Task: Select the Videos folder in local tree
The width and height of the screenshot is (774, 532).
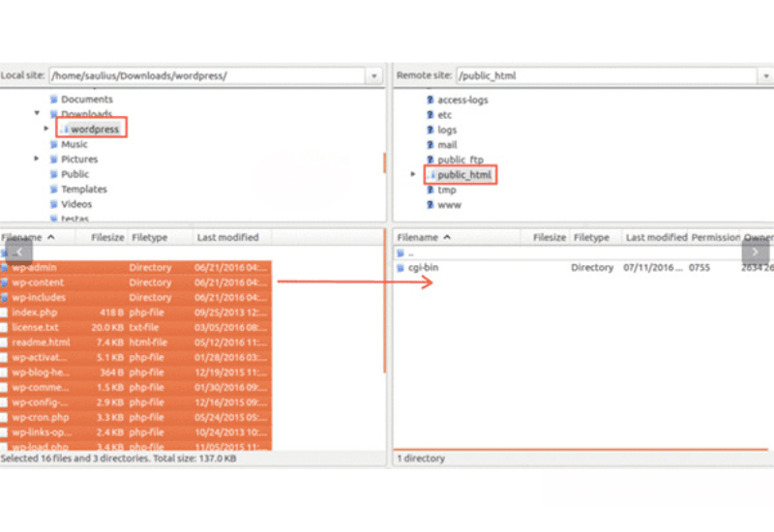Action: tap(76, 204)
